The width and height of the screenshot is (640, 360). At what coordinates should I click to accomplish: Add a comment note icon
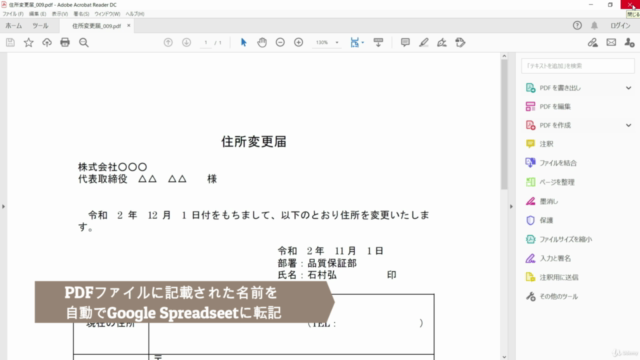click(x=405, y=42)
